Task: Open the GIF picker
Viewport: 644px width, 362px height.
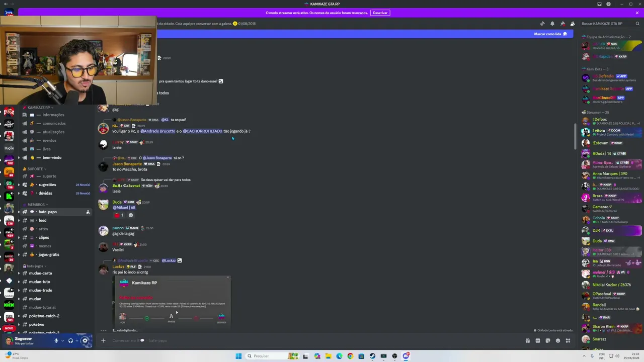Action: coord(537,341)
